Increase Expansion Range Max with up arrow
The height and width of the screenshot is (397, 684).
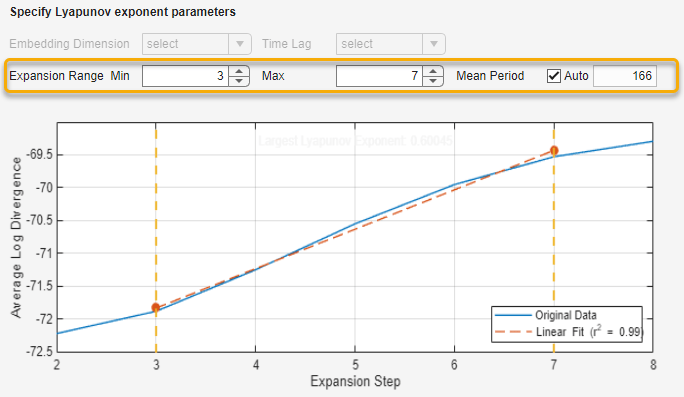click(x=433, y=71)
